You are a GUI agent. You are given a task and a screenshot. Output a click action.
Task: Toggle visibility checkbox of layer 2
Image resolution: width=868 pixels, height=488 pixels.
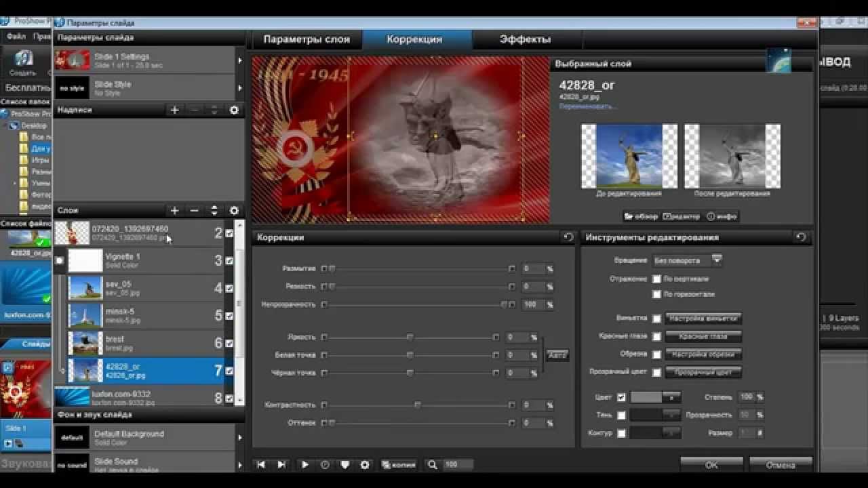(229, 233)
